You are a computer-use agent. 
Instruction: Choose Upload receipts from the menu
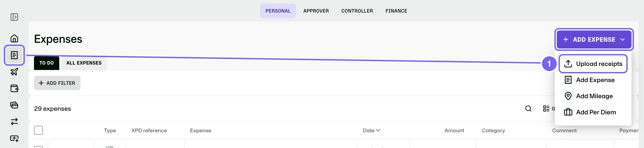[x=593, y=64]
